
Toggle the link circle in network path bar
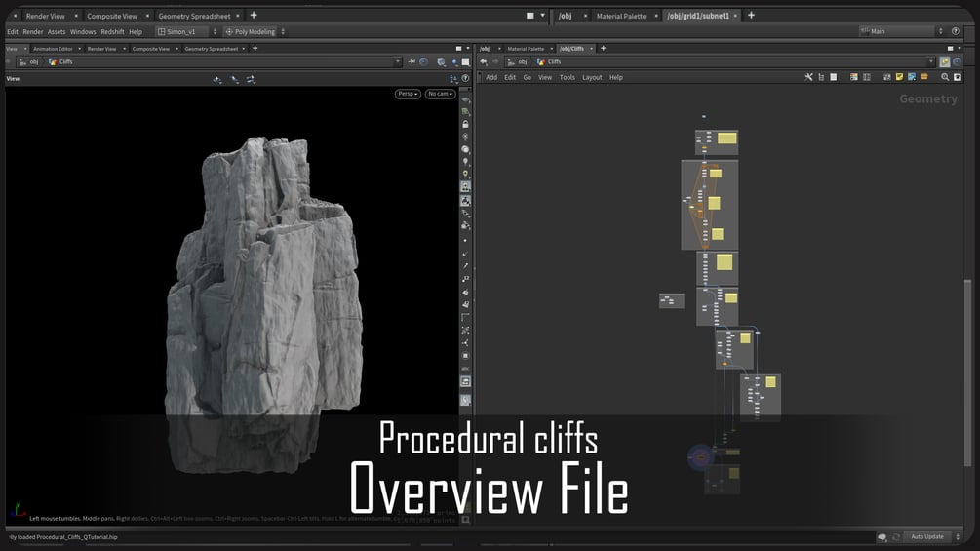click(958, 61)
